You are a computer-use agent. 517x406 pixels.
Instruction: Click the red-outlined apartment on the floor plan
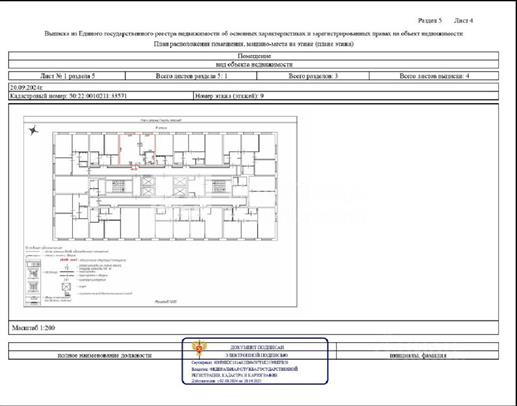137,149
